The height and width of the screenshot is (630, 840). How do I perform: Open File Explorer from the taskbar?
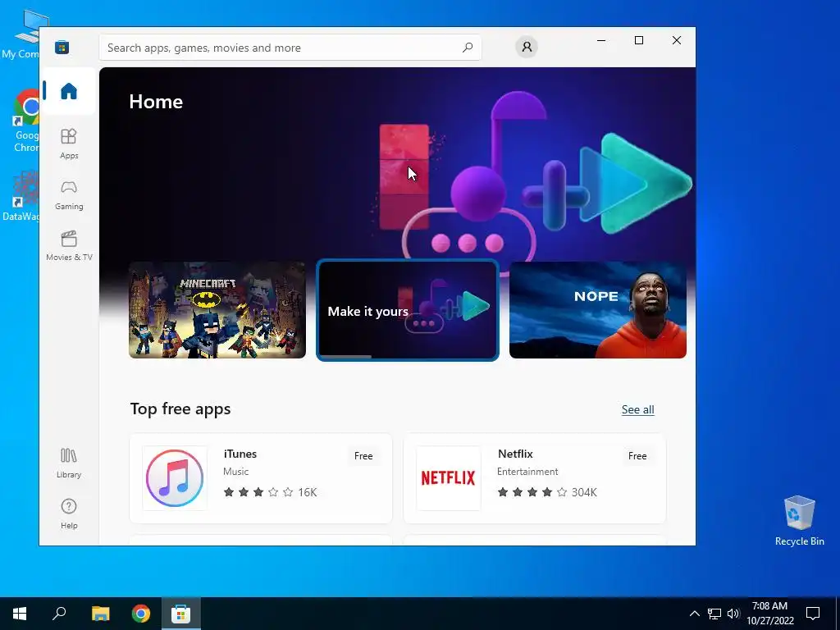click(x=101, y=614)
